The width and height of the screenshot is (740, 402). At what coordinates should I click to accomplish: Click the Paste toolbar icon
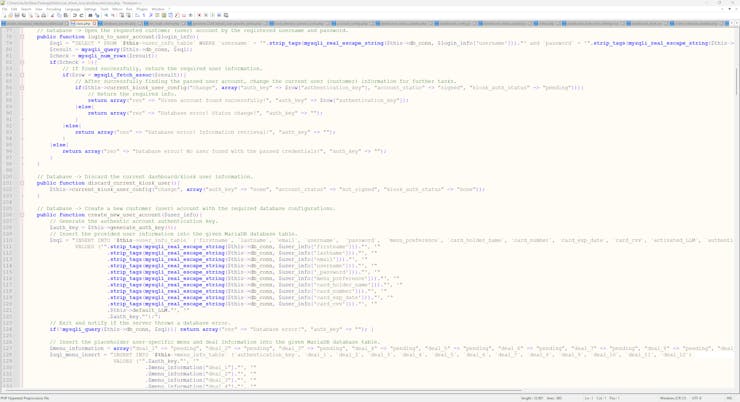point(66,15)
